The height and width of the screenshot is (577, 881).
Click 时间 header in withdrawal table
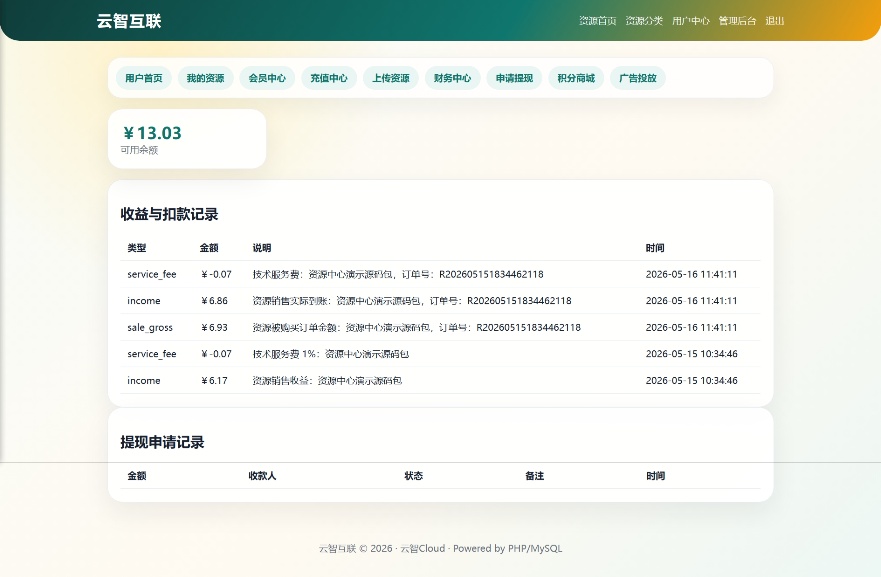(655, 476)
